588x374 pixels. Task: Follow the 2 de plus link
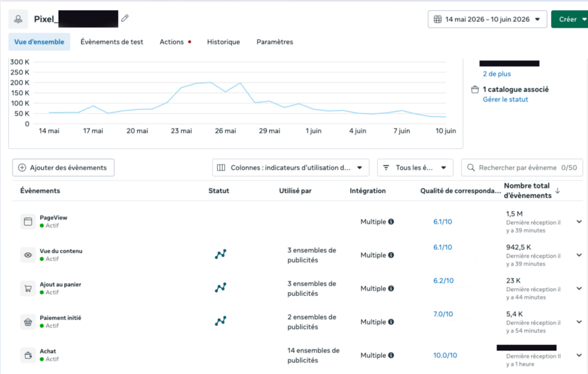coord(497,74)
